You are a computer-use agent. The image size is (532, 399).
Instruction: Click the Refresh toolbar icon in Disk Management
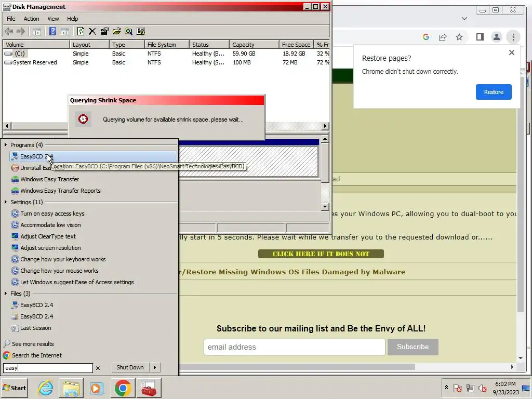[81, 32]
